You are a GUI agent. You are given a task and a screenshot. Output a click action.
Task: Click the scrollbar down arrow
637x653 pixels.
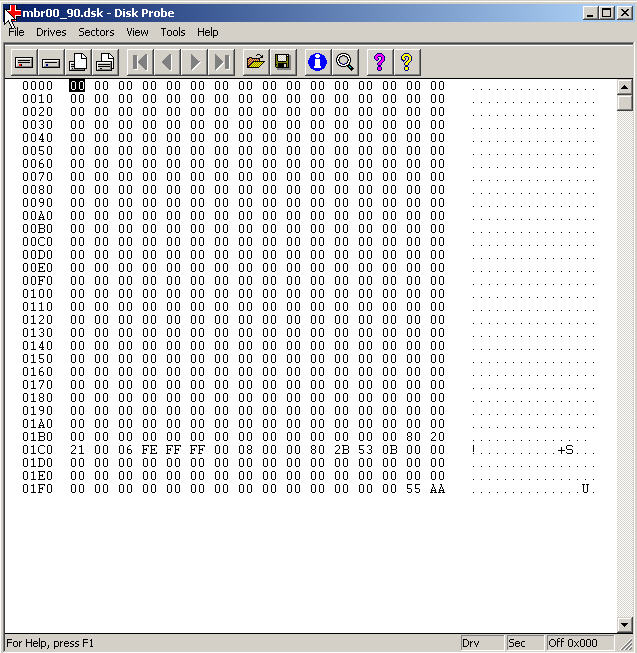click(624, 625)
